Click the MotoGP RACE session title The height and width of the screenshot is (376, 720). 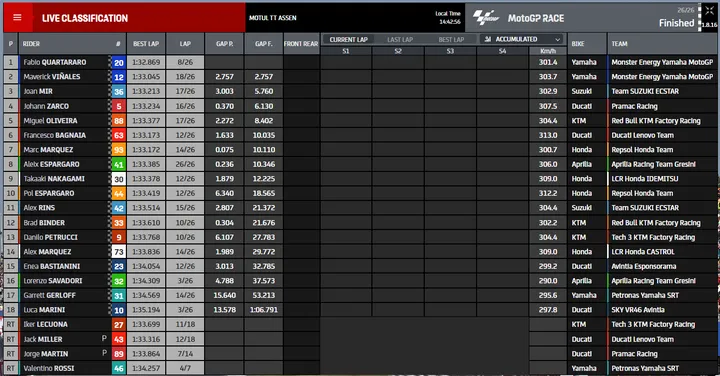[x=535, y=18]
